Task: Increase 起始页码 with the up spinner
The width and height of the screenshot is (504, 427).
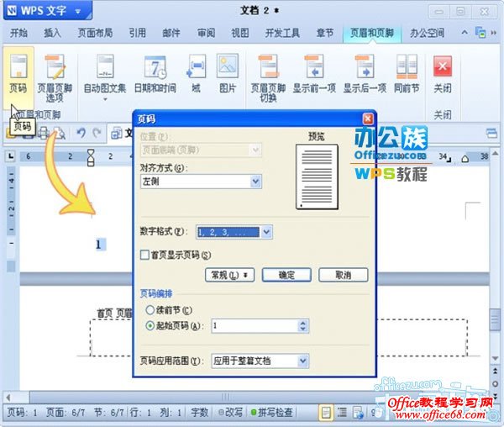Action: [302, 323]
